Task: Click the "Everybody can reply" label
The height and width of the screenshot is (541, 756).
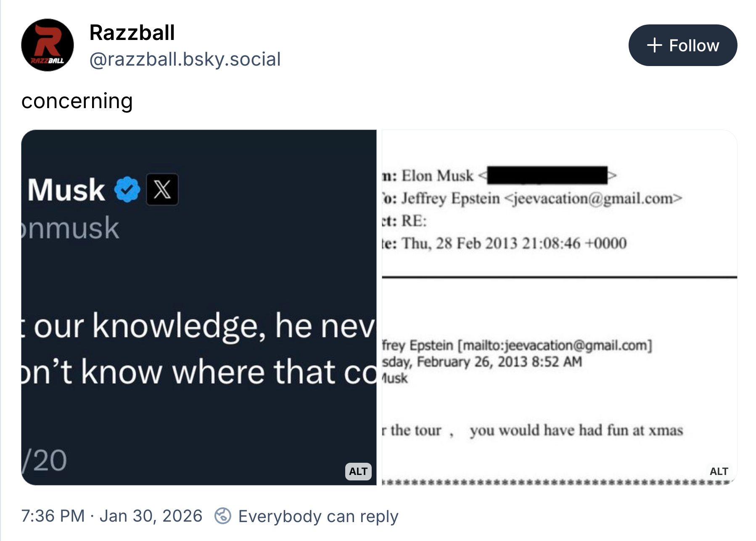Action: coord(318,516)
